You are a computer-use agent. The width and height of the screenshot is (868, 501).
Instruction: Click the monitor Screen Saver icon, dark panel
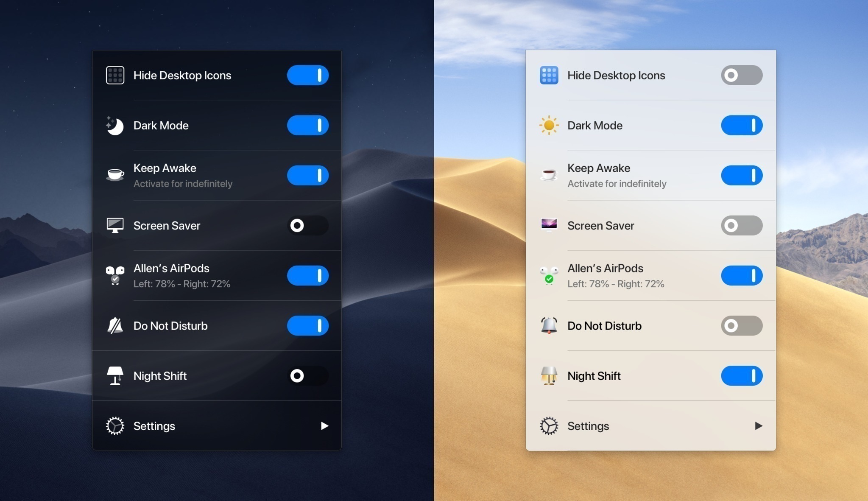(114, 225)
